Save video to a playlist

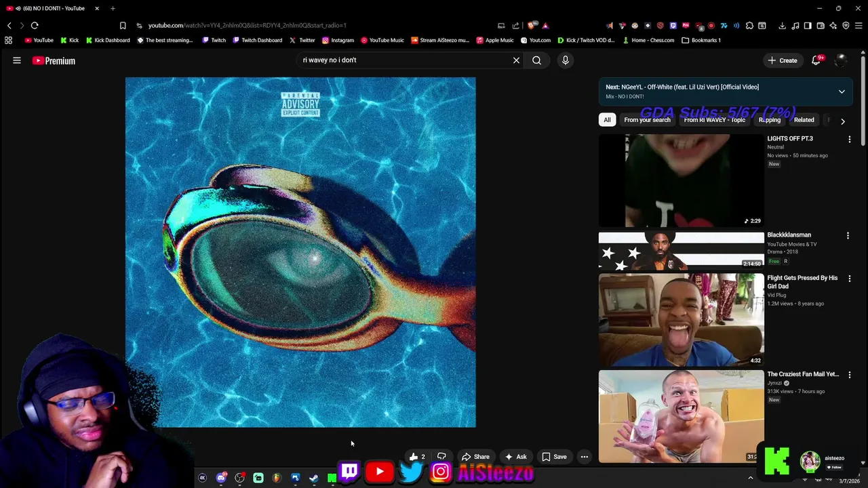[x=554, y=457]
